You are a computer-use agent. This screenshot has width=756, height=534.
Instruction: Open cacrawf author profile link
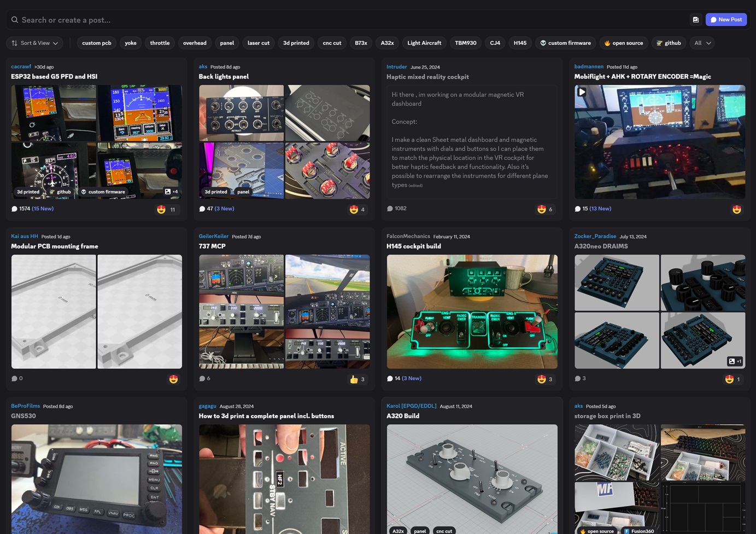point(21,67)
